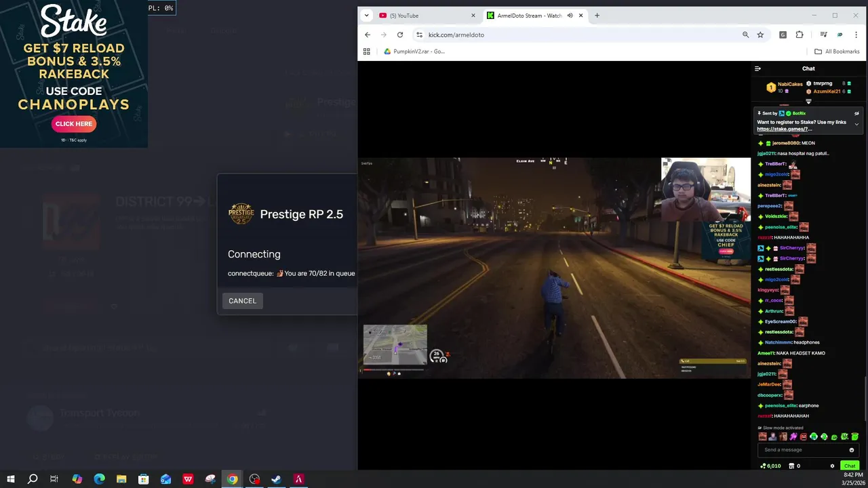The height and width of the screenshot is (488, 868).
Task: Open the 6,010 channel points balance
Action: pos(770,466)
